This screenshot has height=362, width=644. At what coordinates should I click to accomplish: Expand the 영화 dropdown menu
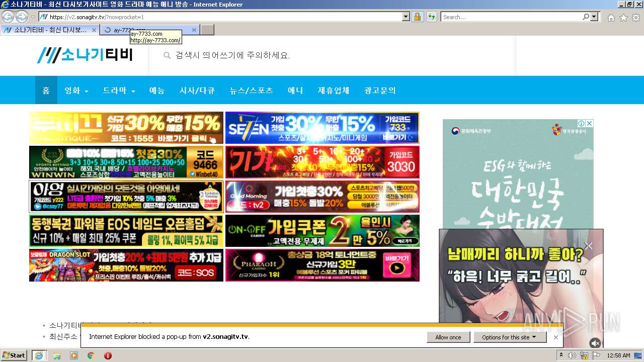(x=76, y=90)
